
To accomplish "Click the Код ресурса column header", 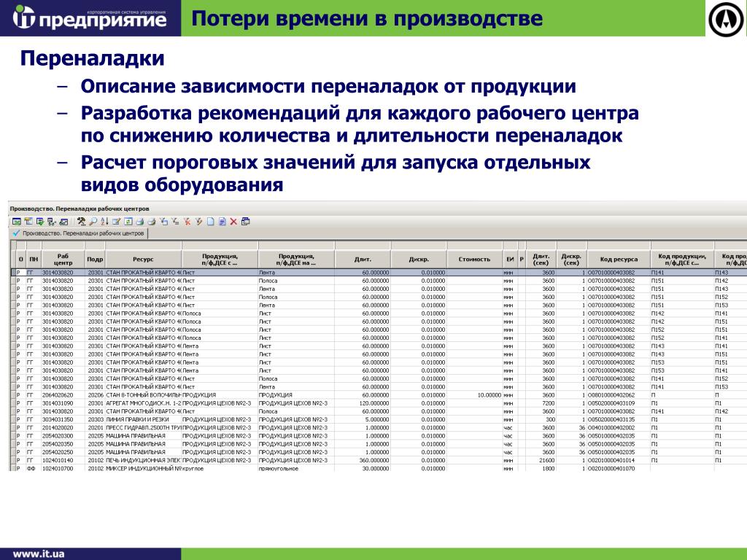I will pos(619,259).
